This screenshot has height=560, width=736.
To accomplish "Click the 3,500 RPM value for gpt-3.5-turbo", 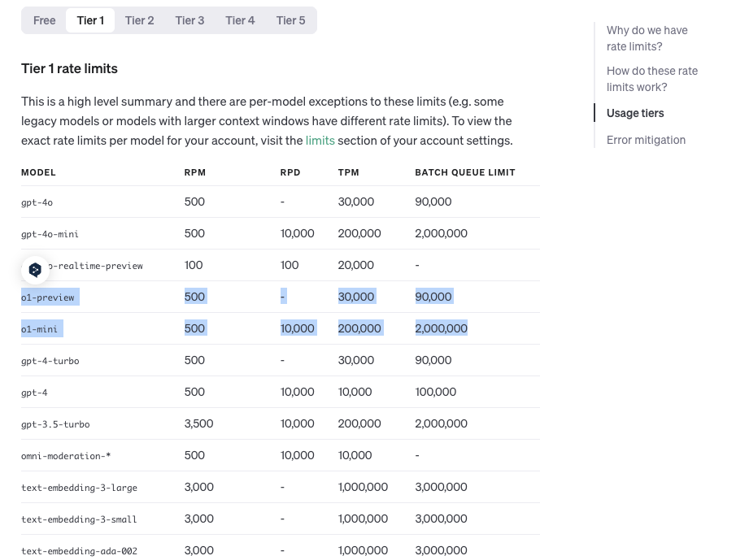I will [198, 423].
